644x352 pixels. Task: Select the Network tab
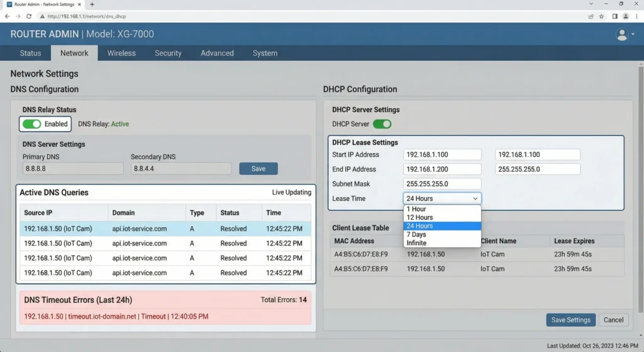click(74, 53)
